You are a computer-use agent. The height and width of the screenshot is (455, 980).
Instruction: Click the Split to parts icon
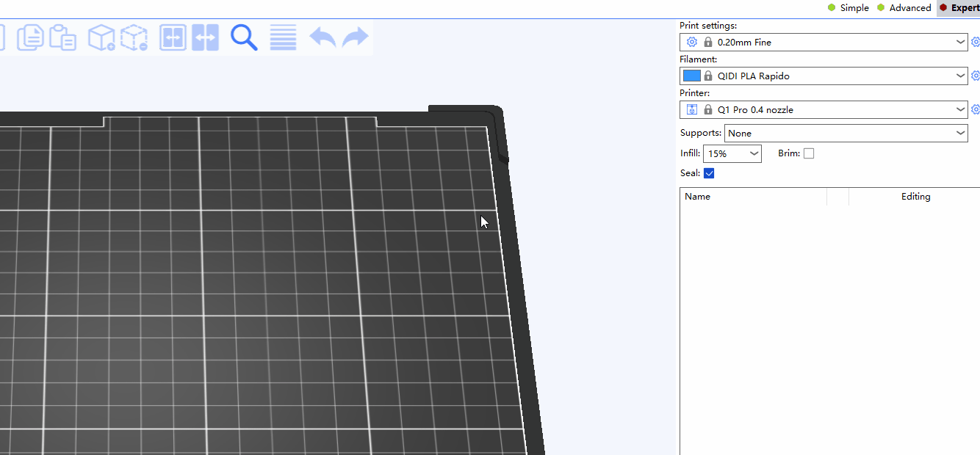pyautogui.click(x=206, y=37)
